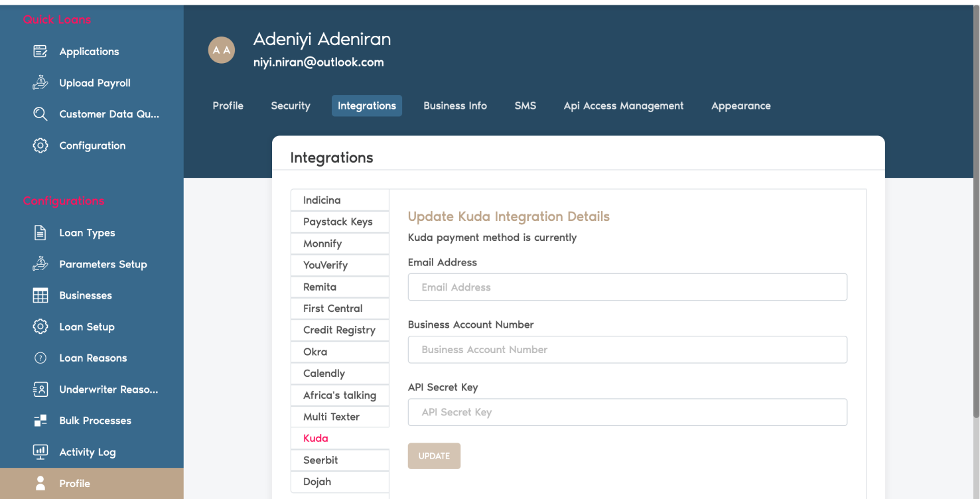Click the Loan Setup gear icon

(40, 326)
